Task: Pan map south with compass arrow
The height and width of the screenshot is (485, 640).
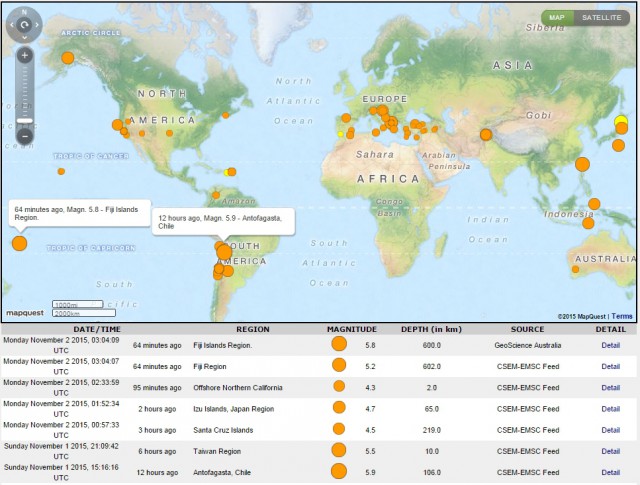Action: [x=24, y=38]
